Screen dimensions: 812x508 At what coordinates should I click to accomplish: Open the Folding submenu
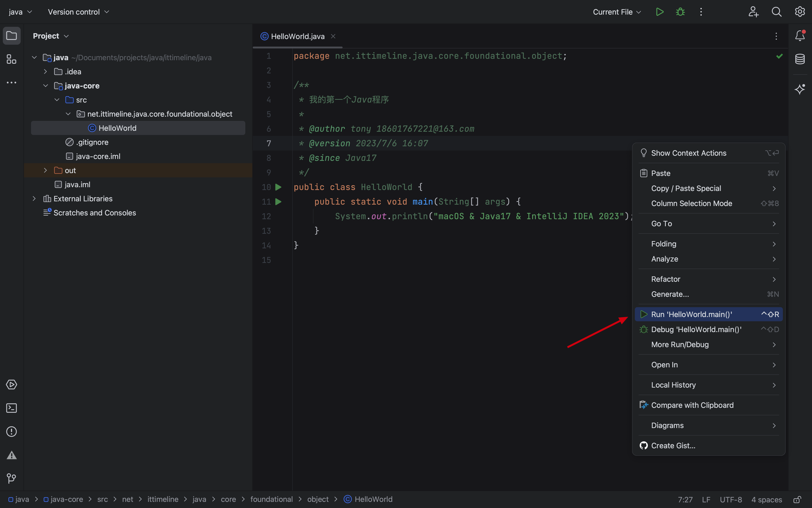point(709,244)
